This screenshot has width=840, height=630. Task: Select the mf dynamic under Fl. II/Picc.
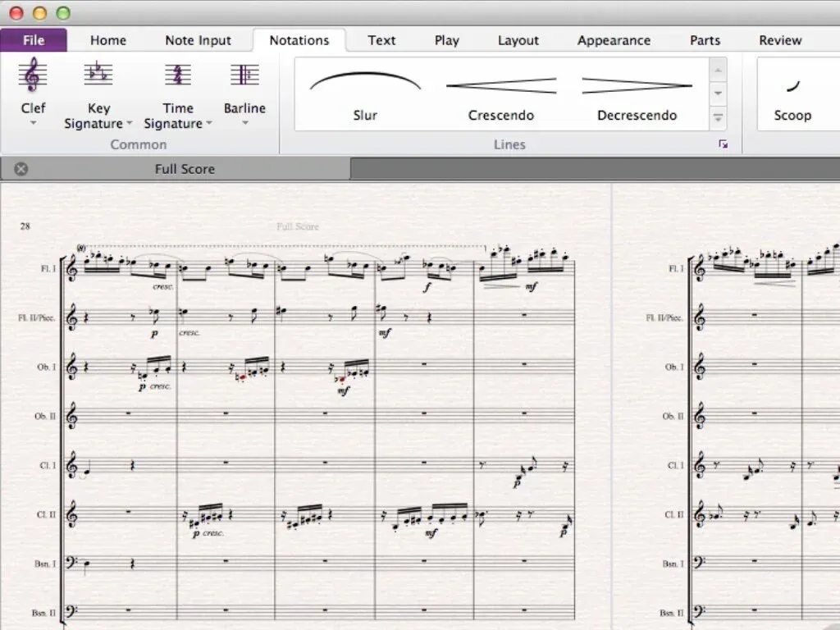[384, 333]
